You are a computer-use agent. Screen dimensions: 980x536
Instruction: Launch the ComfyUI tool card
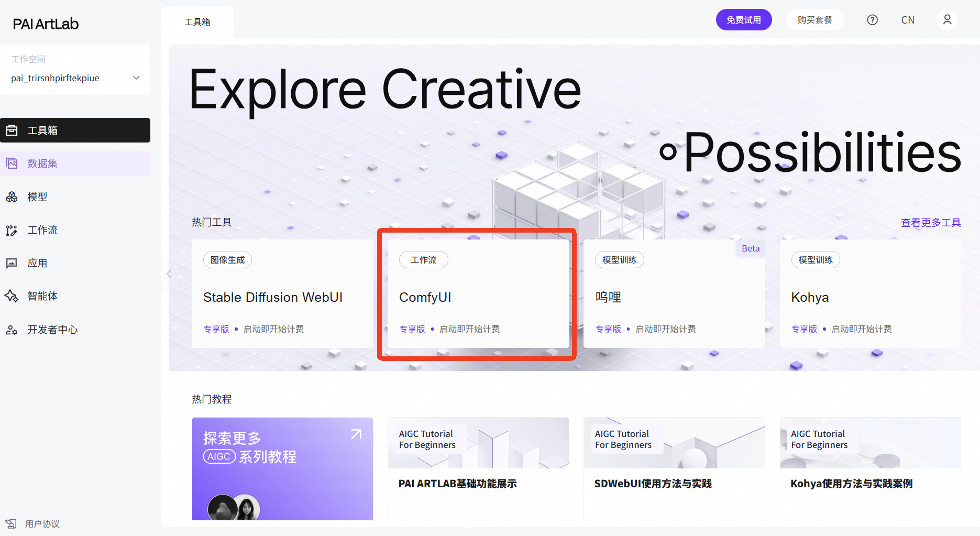(x=478, y=293)
